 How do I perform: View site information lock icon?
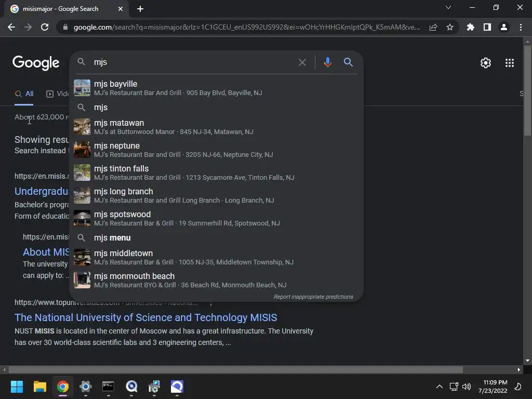click(x=65, y=27)
